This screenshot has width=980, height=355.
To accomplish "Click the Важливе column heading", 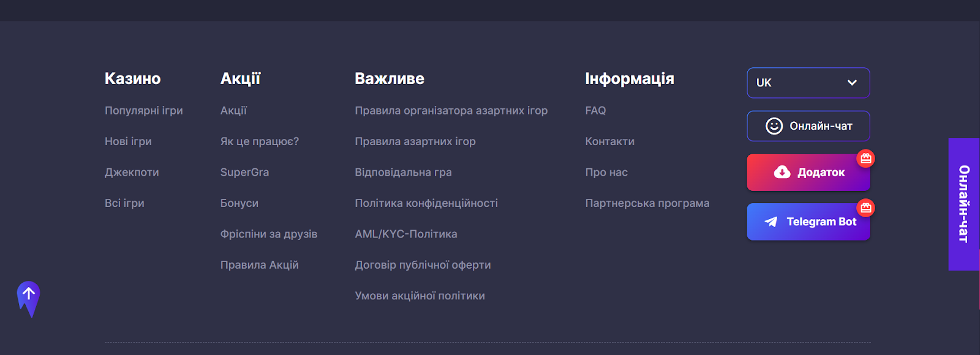I will click(x=390, y=78).
